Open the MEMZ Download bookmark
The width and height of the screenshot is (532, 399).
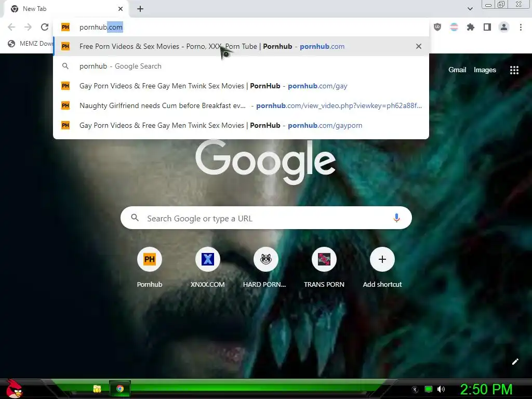click(x=31, y=44)
